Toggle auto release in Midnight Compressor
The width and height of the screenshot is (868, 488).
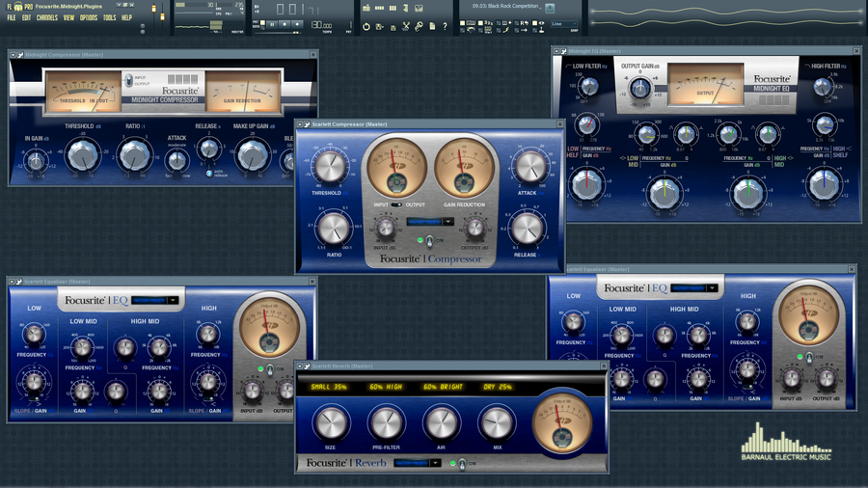[x=209, y=174]
